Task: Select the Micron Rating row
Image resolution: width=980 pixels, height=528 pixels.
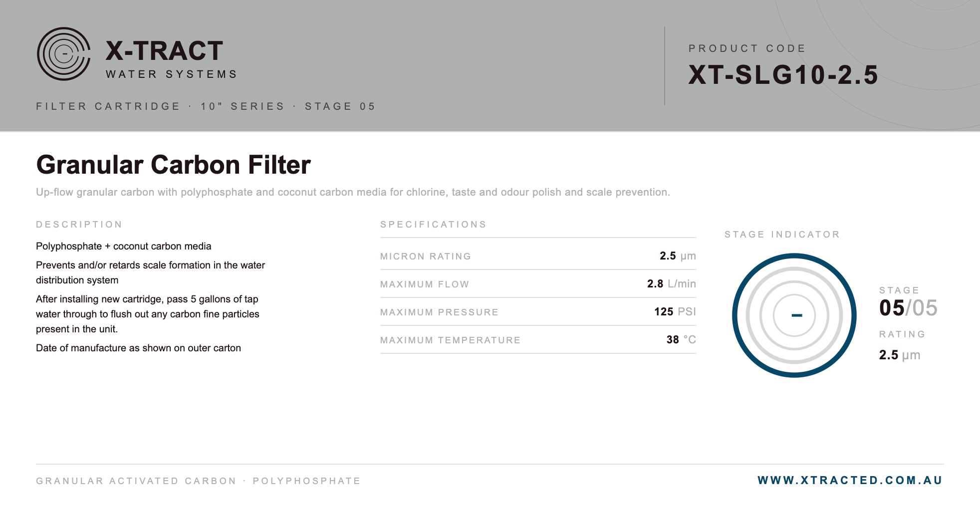Action: (538, 256)
